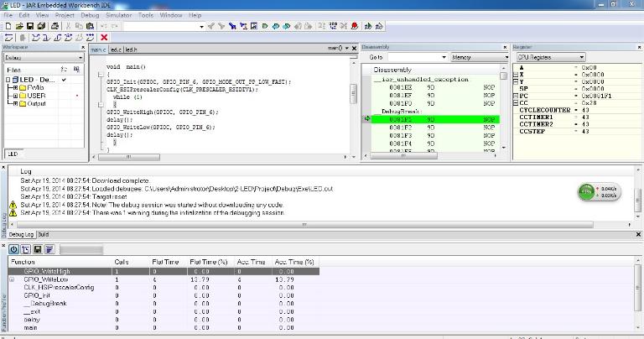Click the Step Over debug icon

click(36, 38)
